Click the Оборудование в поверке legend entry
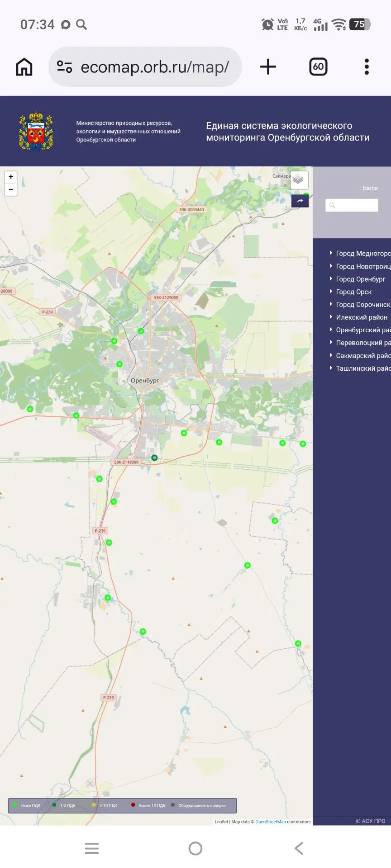Screen dimensions: 391x868 pos(198,805)
